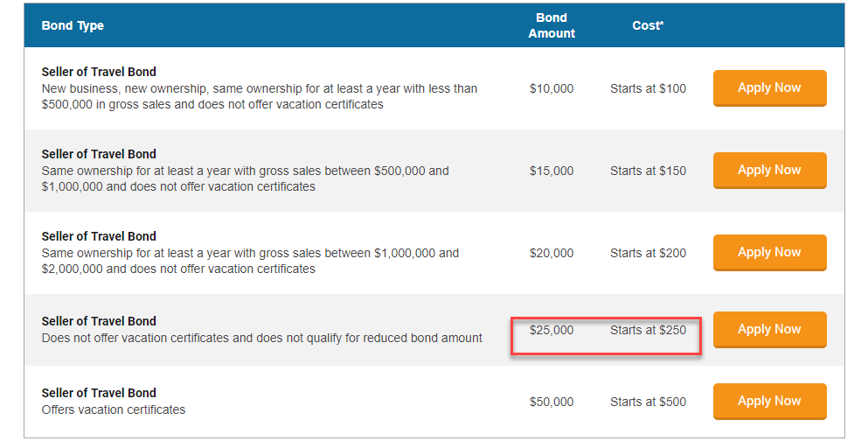The image size is (868, 441).
Task: Apply now for the $25,000 bond
Action: (769, 329)
